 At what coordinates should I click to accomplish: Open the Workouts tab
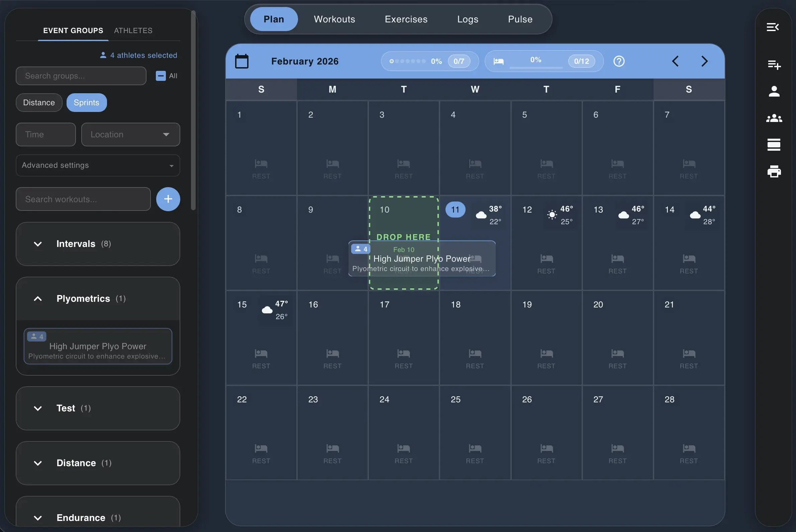pyautogui.click(x=334, y=19)
